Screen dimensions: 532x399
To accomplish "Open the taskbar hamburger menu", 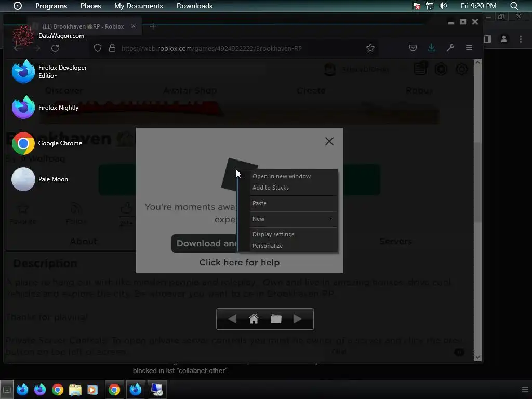I will (x=525, y=390).
